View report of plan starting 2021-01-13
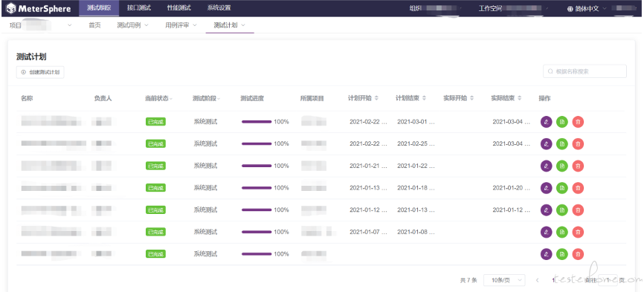 click(x=562, y=188)
